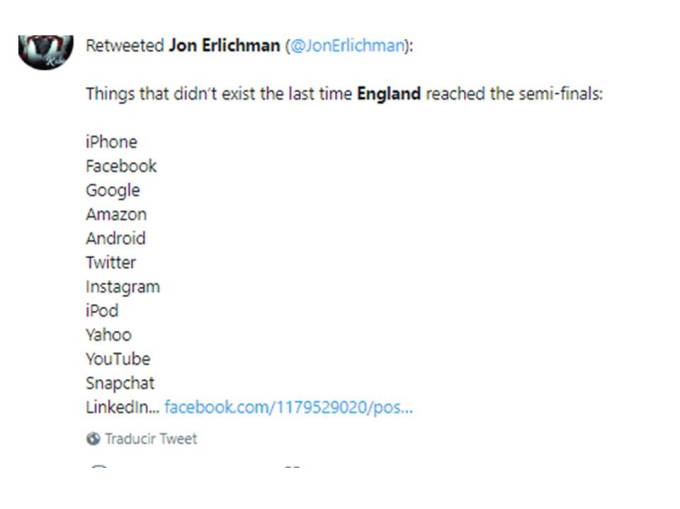Image resolution: width=680 pixels, height=509 pixels.
Task: Click the Google entry in the list
Action: [112, 190]
